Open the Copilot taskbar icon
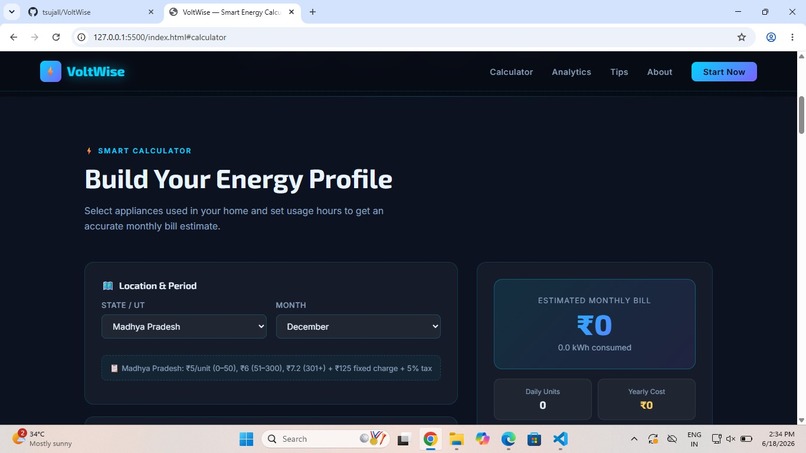 (482, 439)
